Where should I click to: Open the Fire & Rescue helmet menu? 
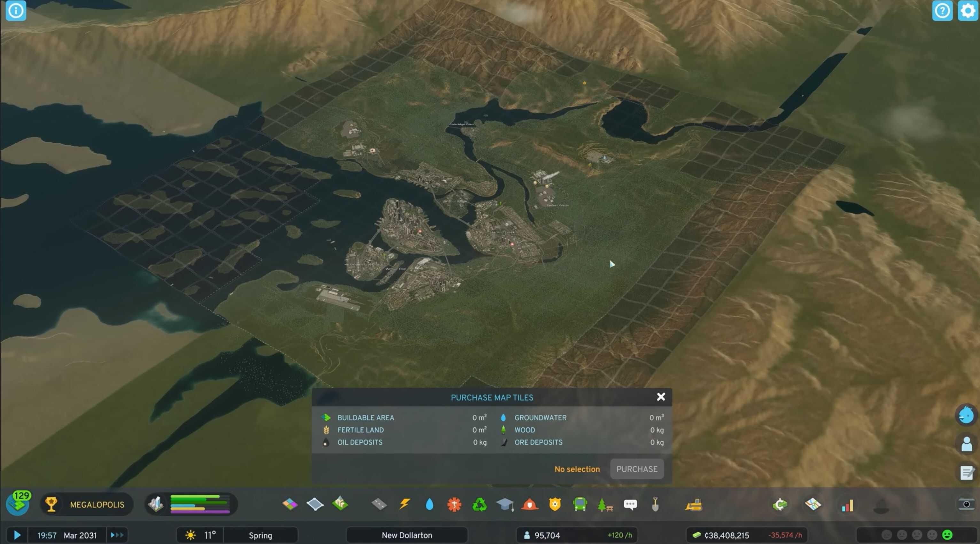pos(530,504)
